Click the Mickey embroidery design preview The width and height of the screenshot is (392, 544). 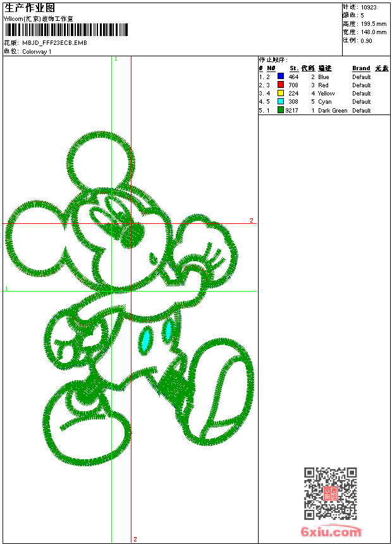tap(130, 299)
